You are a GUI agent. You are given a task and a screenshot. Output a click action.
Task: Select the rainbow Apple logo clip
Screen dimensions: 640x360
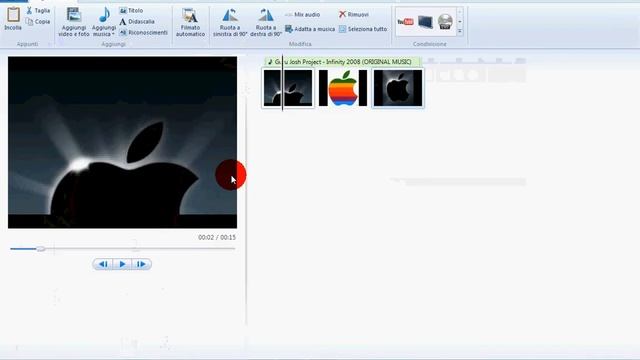coord(343,88)
